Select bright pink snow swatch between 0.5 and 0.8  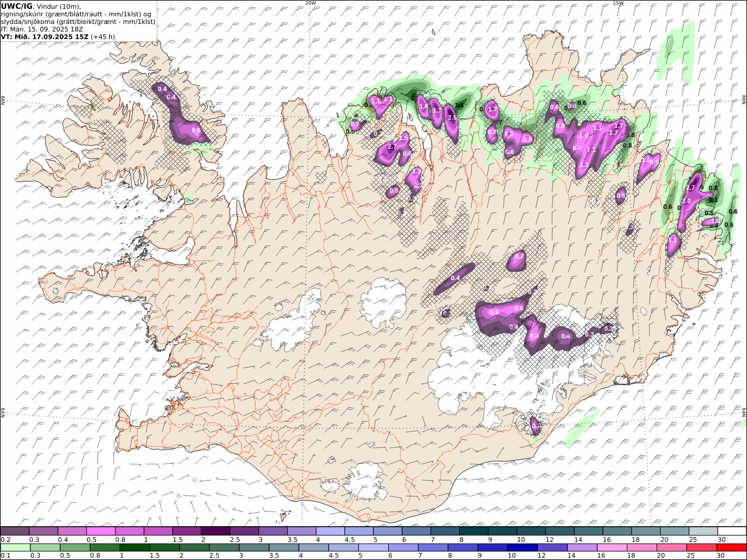pos(101,531)
